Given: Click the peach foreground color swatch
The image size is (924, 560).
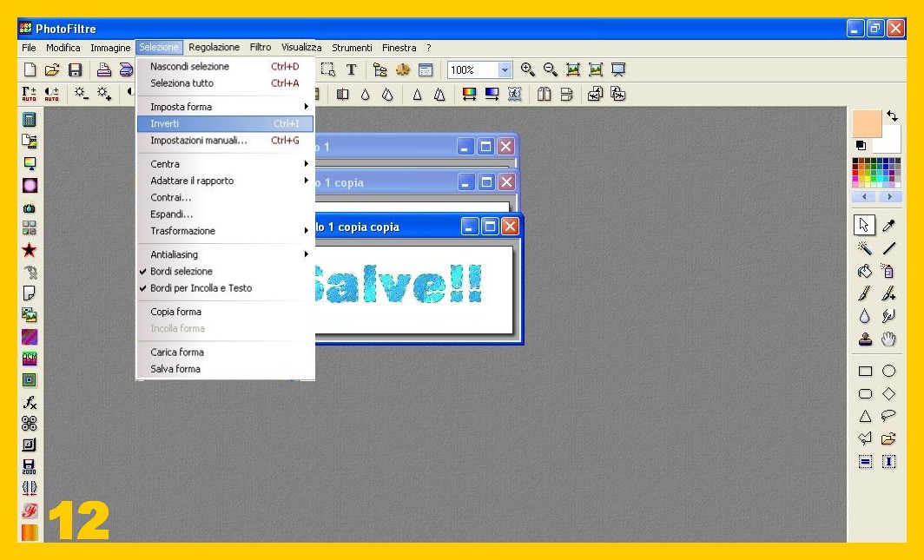Looking at the screenshot, I should (x=867, y=123).
